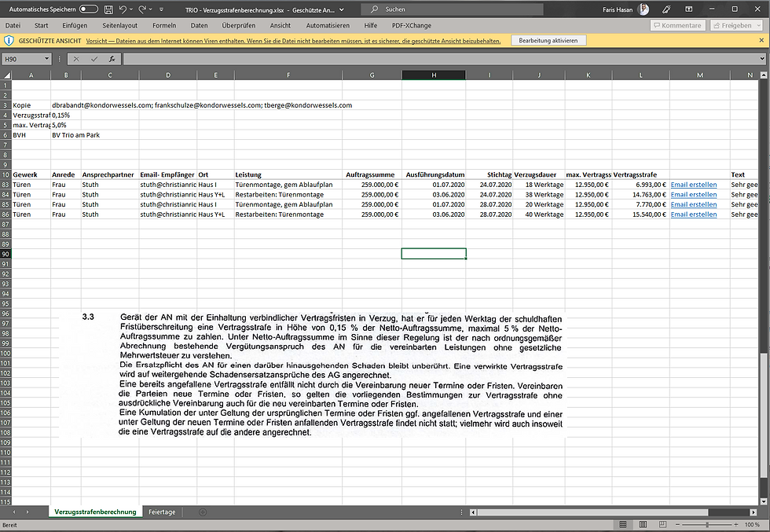Open the Hilfe tab
The width and height of the screenshot is (770, 532).
370,26
